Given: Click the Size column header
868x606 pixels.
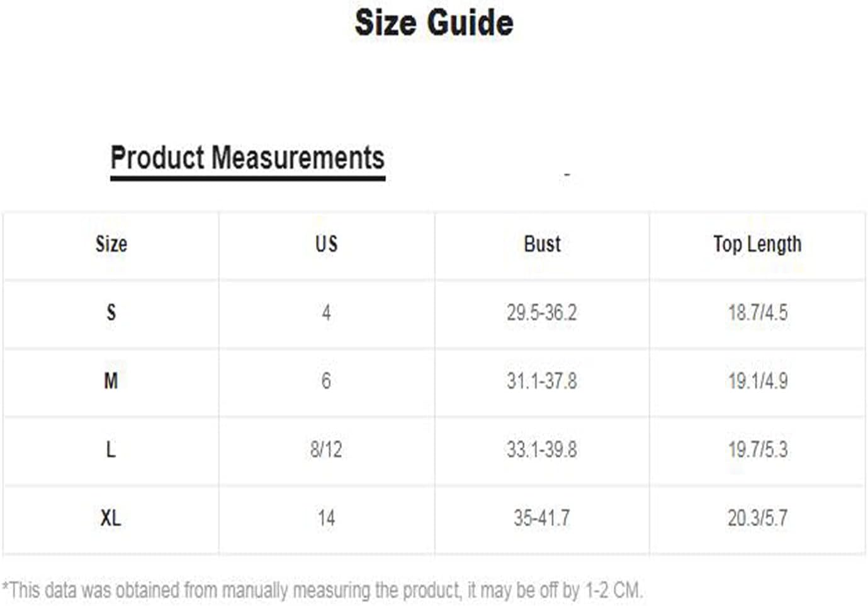Looking at the screenshot, I should [111, 244].
